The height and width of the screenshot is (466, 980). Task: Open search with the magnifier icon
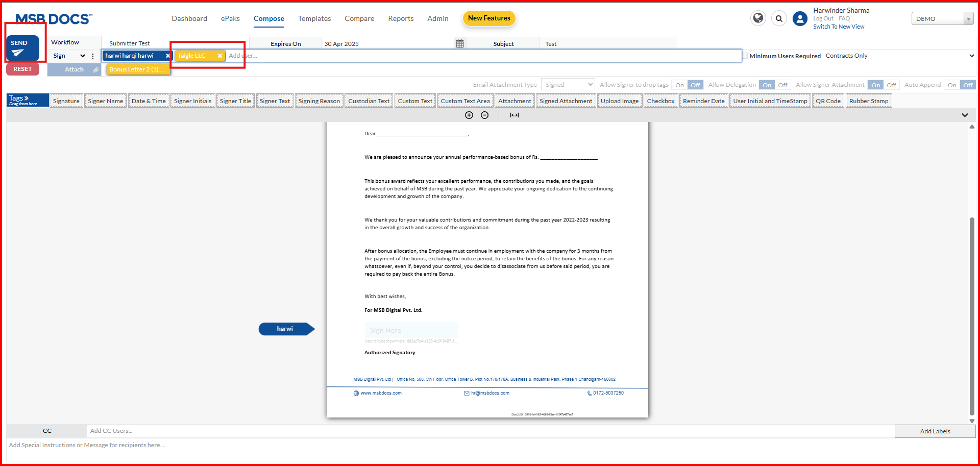[x=779, y=19]
